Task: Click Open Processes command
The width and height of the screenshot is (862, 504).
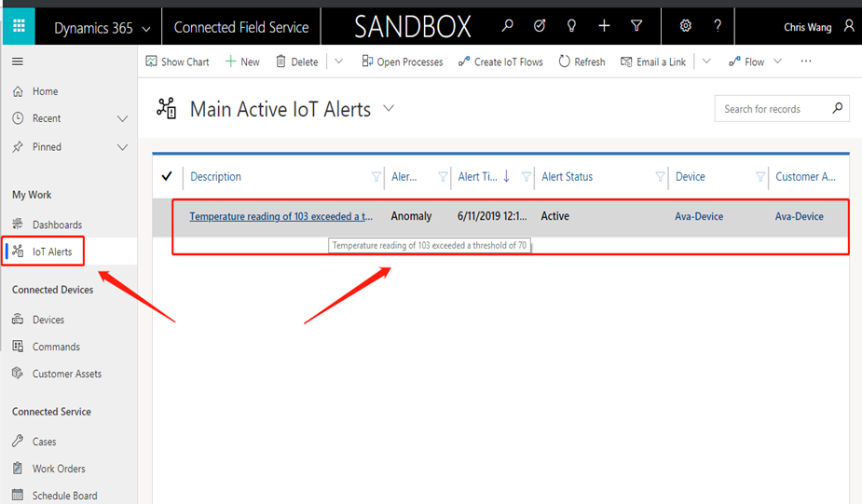Action: pos(403,61)
